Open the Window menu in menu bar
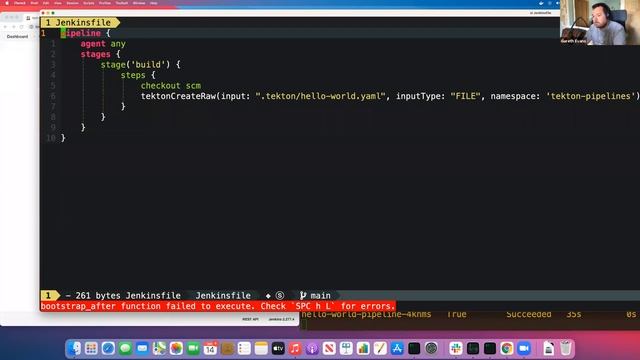Viewport: 640px width, 360px height. pyautogui.click(x=139, y=3)
